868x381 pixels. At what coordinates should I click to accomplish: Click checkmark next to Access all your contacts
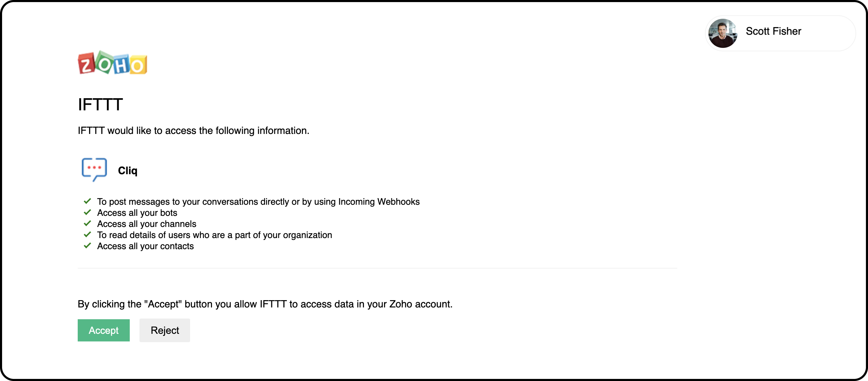(x=87, y=245)
